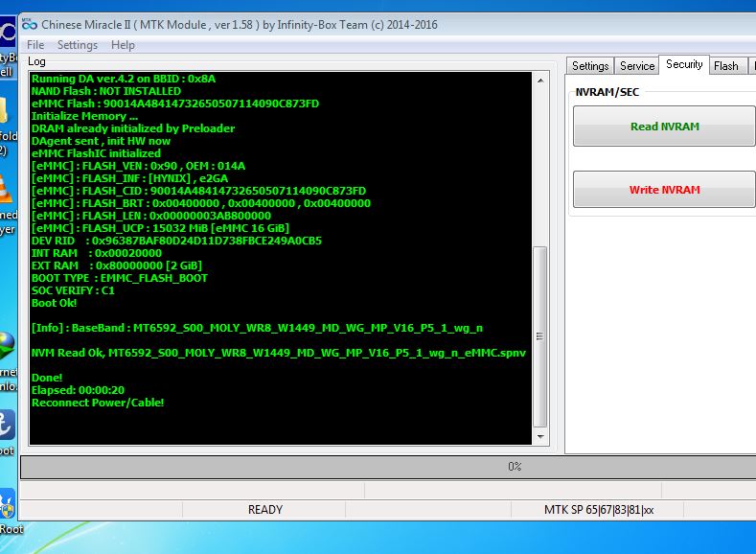Click 'DRAM already initialized by Preloader' line
756x554 pixels.
point(133,128)
